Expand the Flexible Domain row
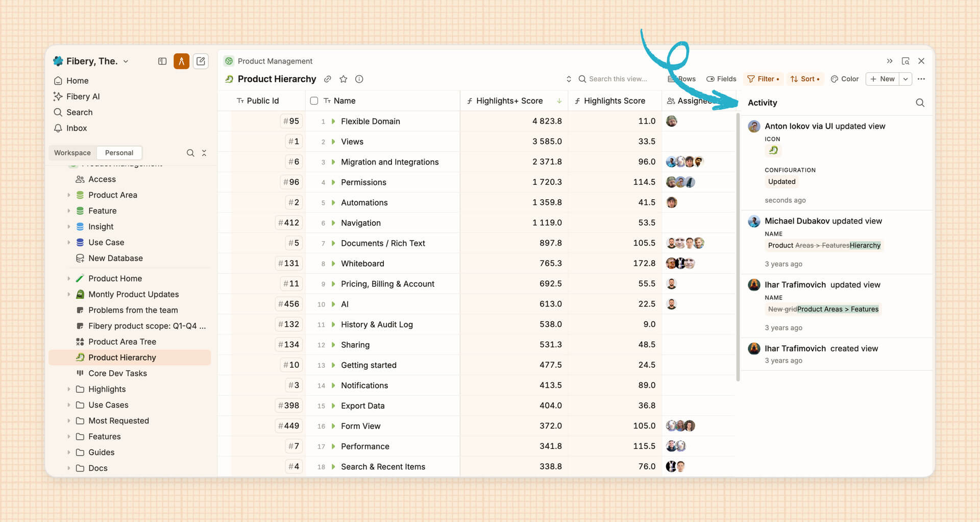Viewport: 980px width, 522px height. pos(333,122)
